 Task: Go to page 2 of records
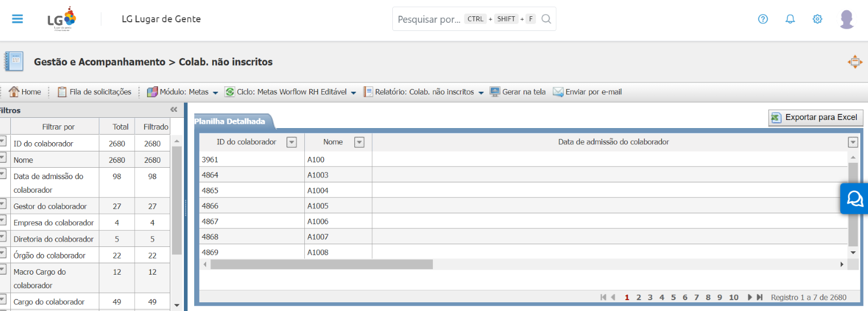pos(639,297)
